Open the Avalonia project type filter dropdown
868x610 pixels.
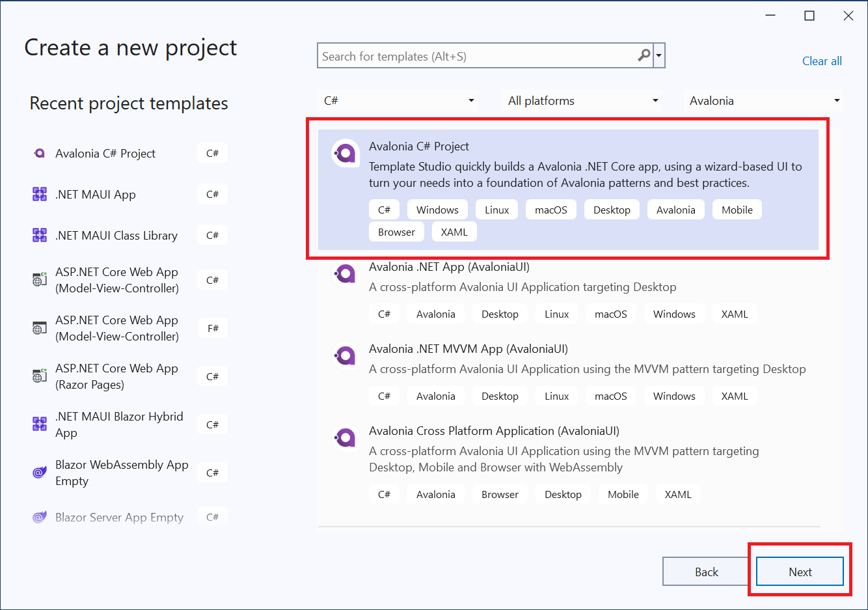[765, 100]
